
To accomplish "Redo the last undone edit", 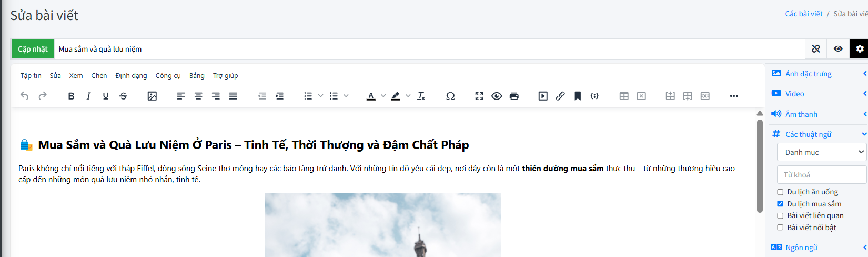I will tap(43, 96).
